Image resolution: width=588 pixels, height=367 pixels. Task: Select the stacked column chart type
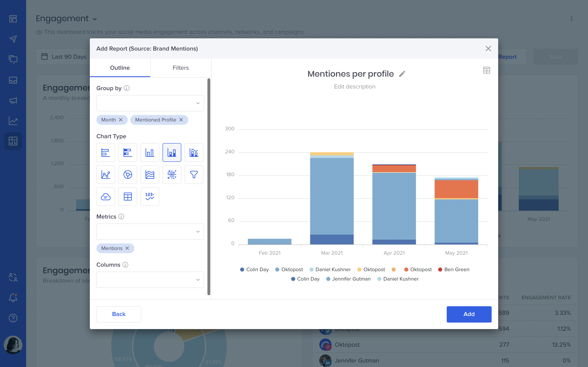pyautogui.click(x=172, y=153)
